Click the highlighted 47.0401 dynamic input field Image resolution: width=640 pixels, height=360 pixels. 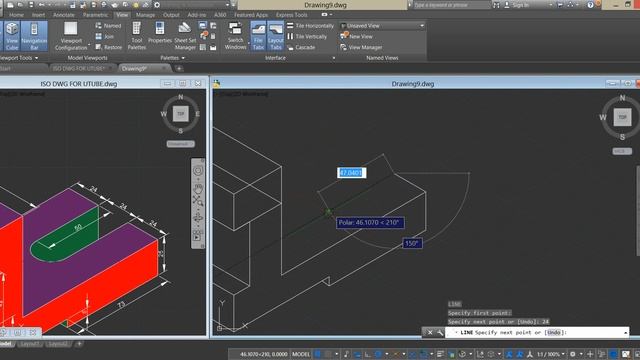click(x=351, y=173)
